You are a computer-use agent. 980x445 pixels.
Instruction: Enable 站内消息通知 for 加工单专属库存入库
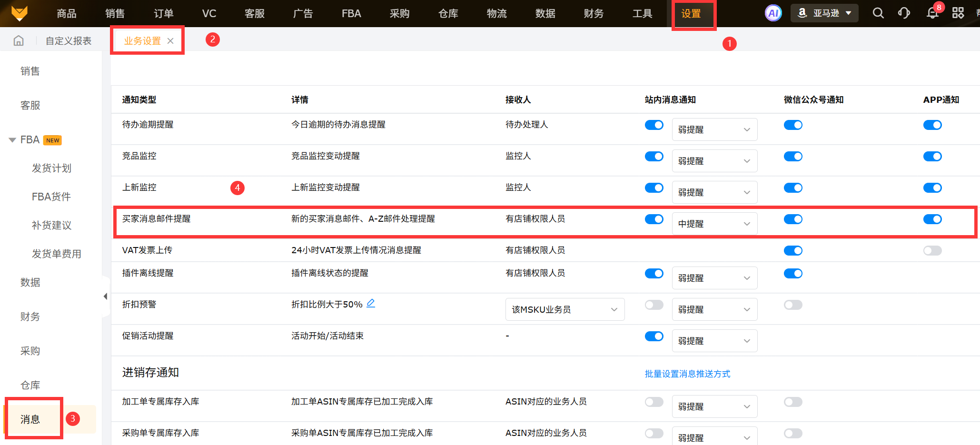pyautogui.click(x=654, y=402)
